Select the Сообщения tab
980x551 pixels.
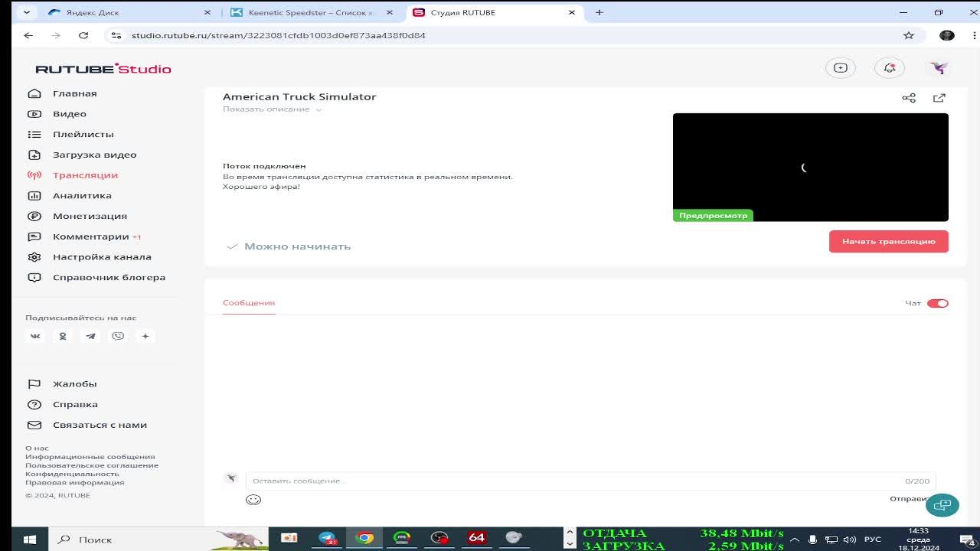249,303
